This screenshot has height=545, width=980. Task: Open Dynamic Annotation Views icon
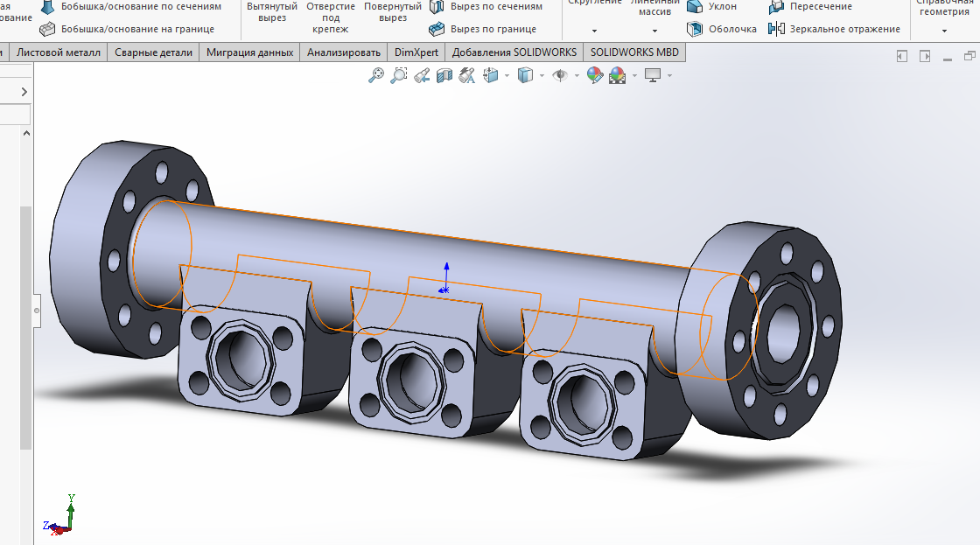pyautogui.click(x=466, y=76)
